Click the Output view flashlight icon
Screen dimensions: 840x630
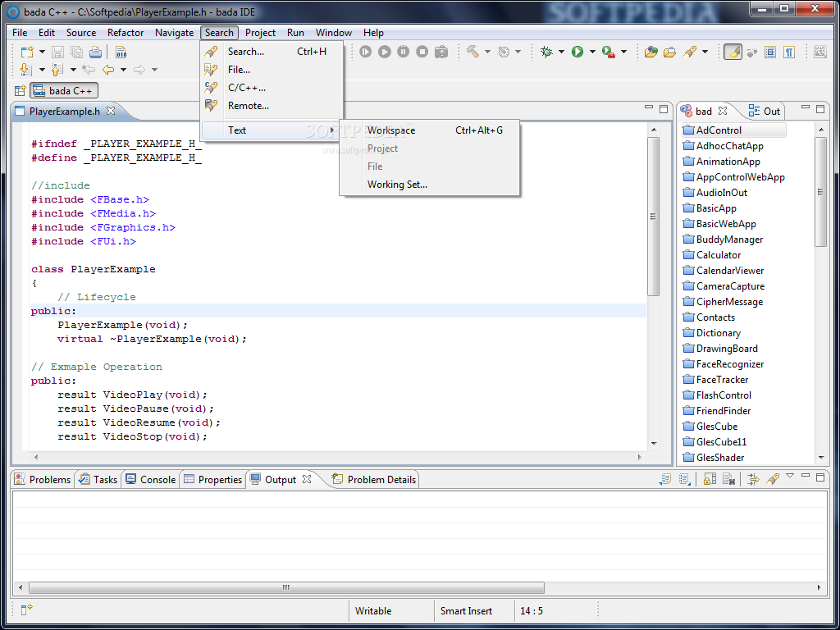click(773, 479)
